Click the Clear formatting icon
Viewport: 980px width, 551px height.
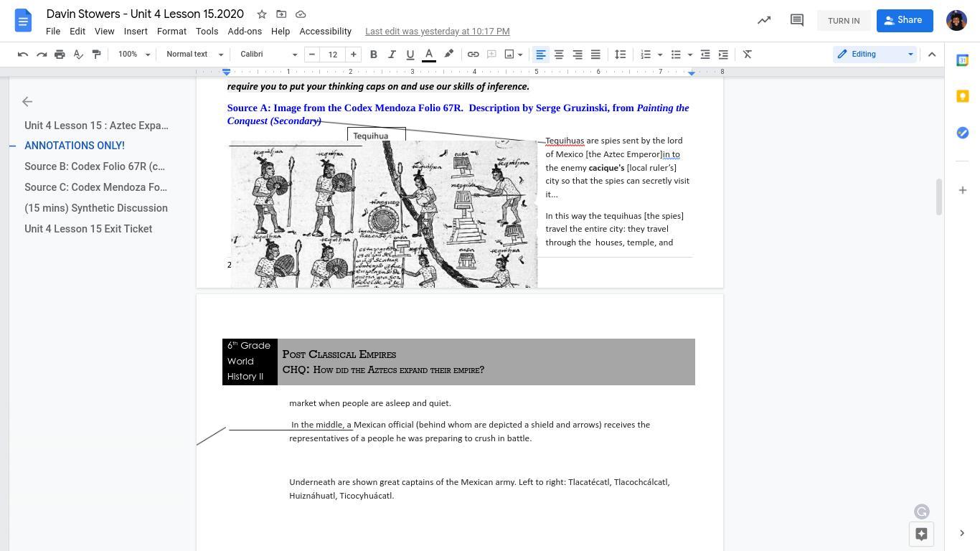pos(747,55)
